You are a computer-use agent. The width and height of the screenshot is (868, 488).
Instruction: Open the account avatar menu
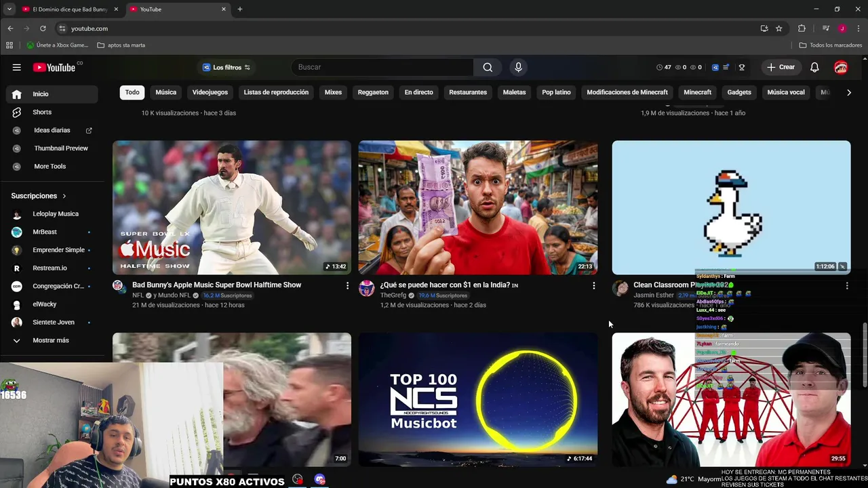(841, 67)
